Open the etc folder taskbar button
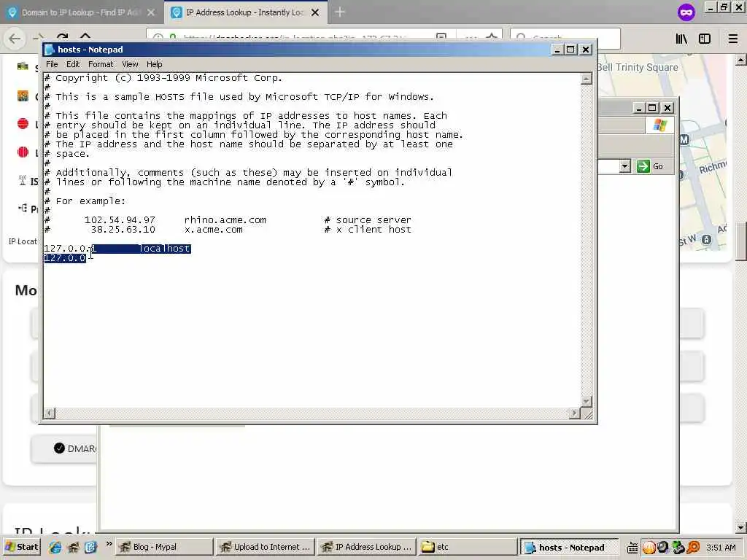Image resolution: width=747 pixels, height=560 pixels. click(x=468, y=547)
